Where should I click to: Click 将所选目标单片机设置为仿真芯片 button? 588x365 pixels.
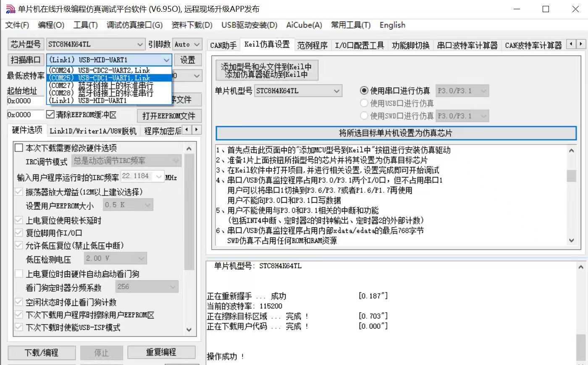(396, 133)
